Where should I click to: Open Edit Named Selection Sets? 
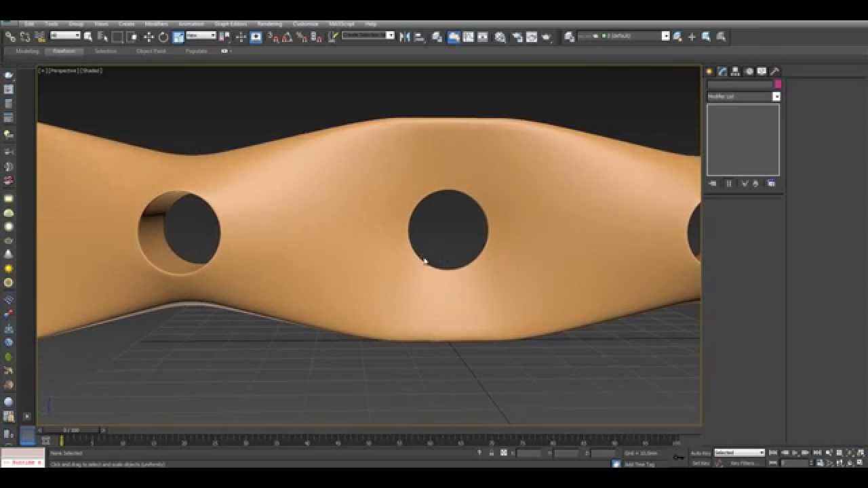coord(334,37)
